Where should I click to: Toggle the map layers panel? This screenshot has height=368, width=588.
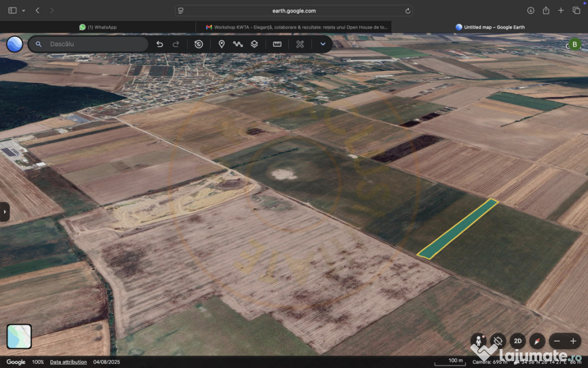[254, 44]
